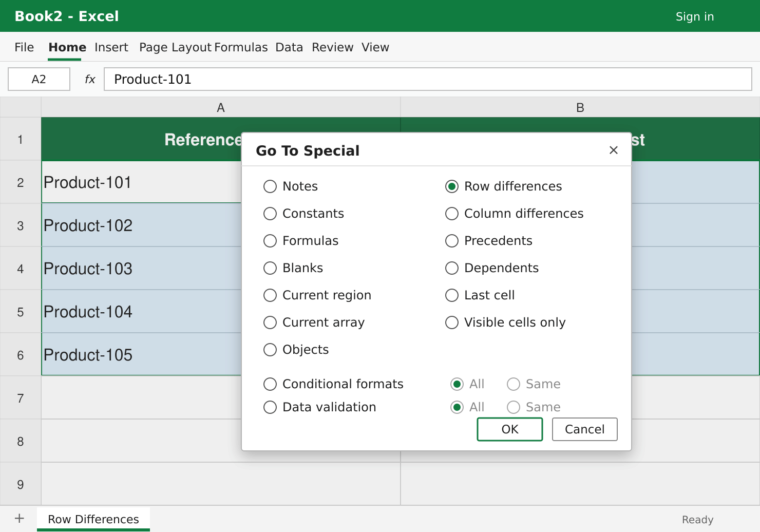This screenshot has width=760, height=532.
Task: Click cell containing Product-105
Action: tap(141, 355)
